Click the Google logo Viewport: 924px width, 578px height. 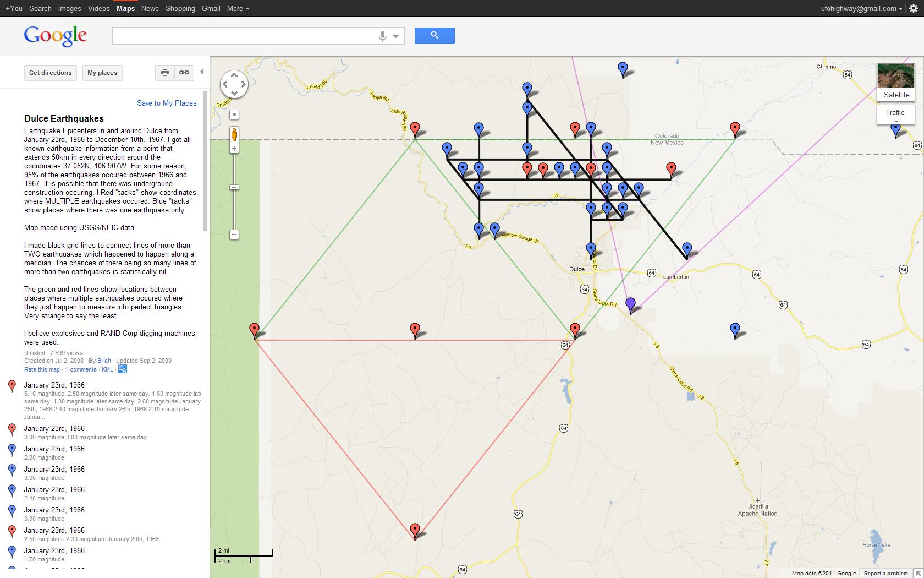tap(56, 36)
